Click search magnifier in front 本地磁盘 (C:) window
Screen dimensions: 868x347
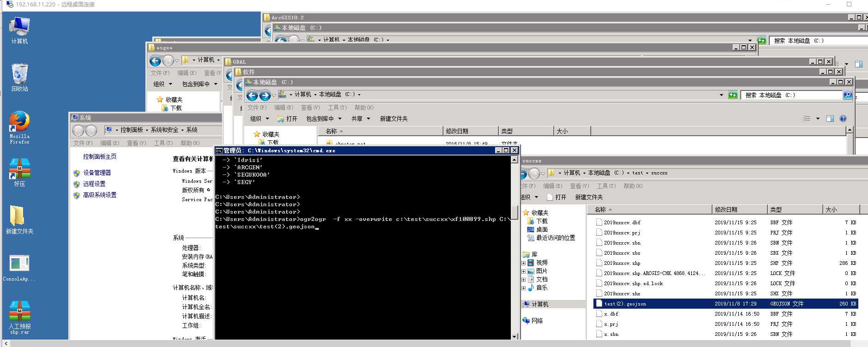click(848, 95)
